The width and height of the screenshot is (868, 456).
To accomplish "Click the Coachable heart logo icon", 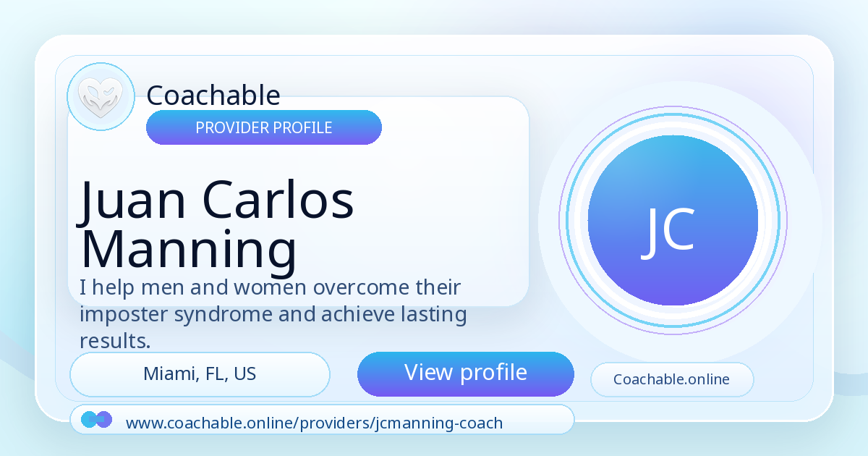I will [x=101, y=97].
